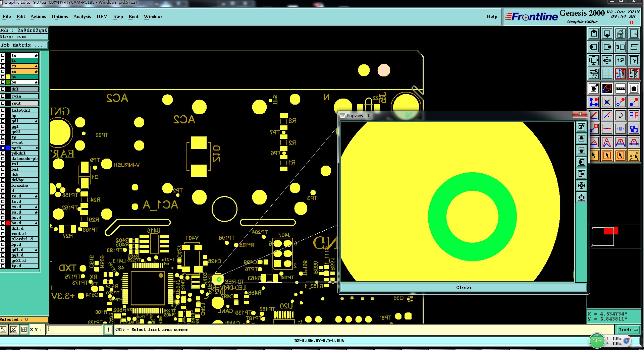The height and width of the screenshot is (350, 644).
Task: Toggle the checkbox for layer bs
Action: [3, 77]
